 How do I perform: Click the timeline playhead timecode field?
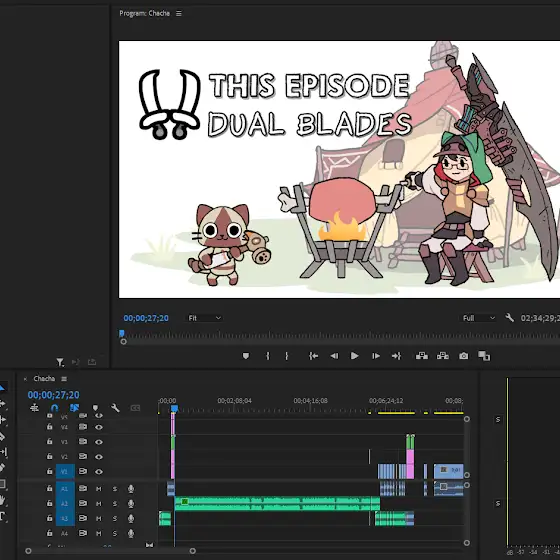pyautogui.click(x=54, y=395)
